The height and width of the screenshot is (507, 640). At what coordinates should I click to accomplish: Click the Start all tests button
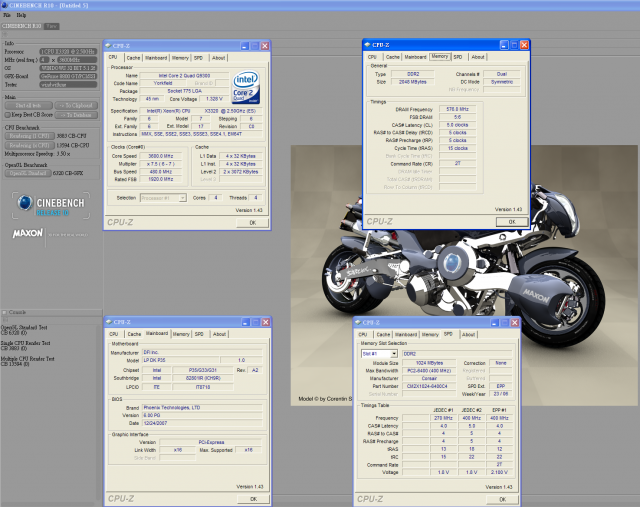point(29,105)
